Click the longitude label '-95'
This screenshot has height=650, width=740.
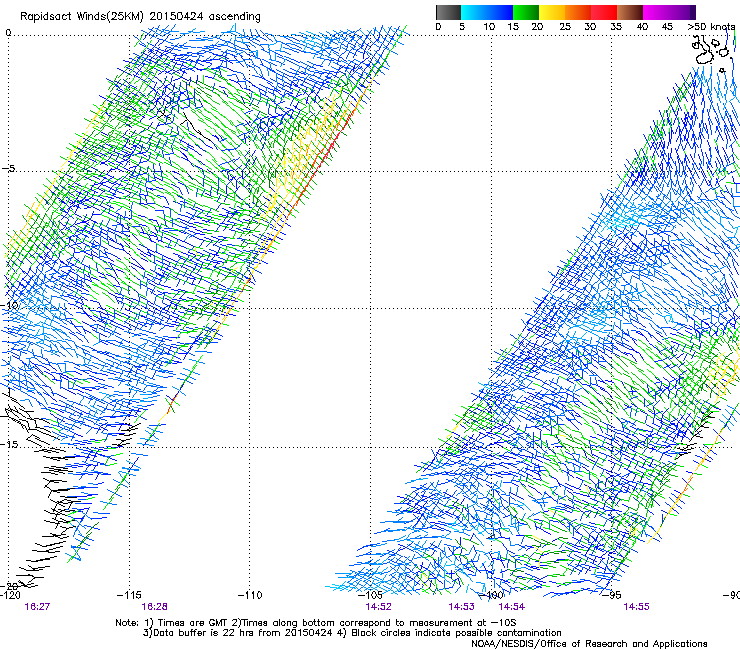point(612,595)
